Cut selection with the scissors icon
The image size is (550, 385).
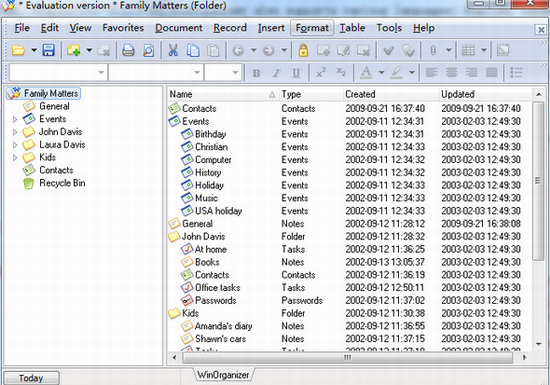pyautogui.click(x=173, y=50)
